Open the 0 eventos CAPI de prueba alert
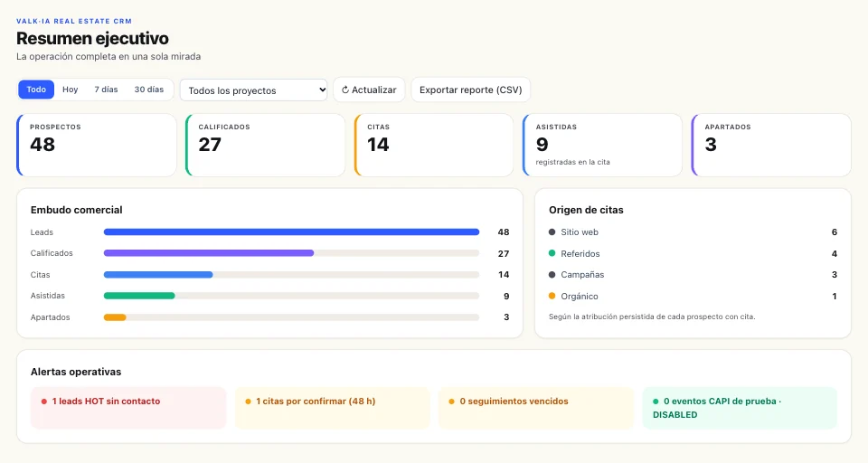 point(740,408)
